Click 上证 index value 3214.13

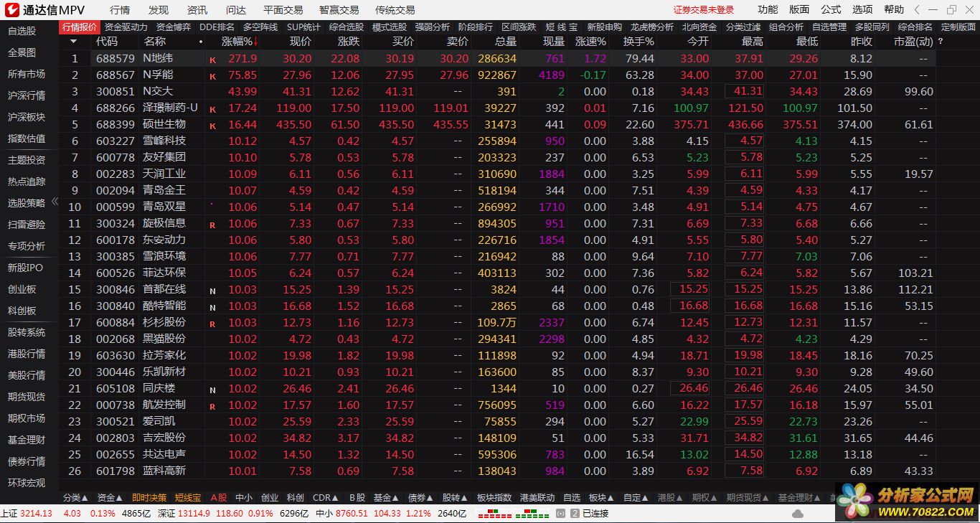tap(36, 513)
